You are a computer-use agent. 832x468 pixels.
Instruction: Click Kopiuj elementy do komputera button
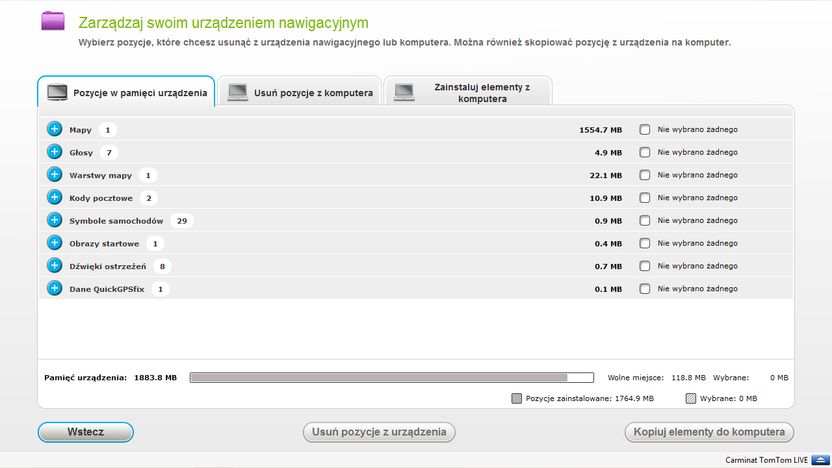[x=709, y=432]
